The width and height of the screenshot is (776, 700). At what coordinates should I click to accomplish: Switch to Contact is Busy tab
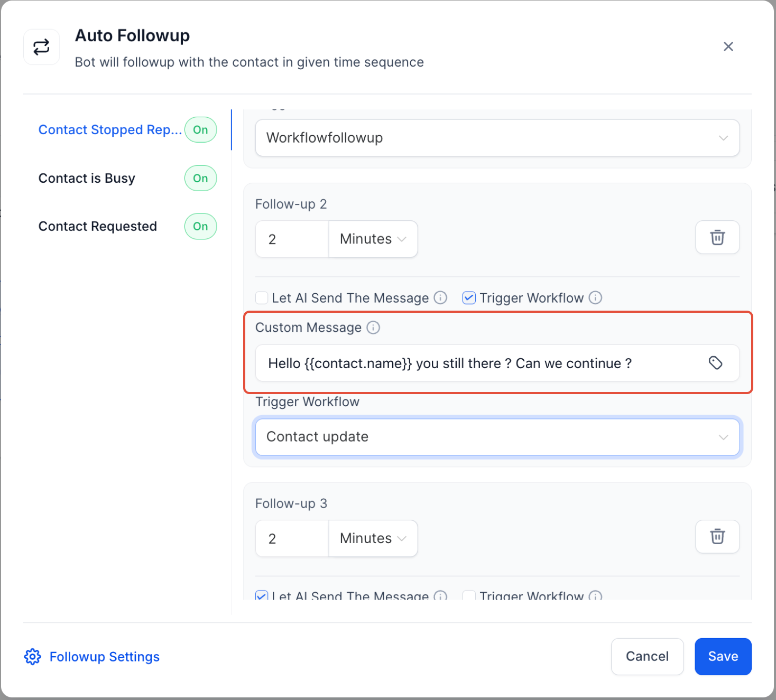click(87, 179)
